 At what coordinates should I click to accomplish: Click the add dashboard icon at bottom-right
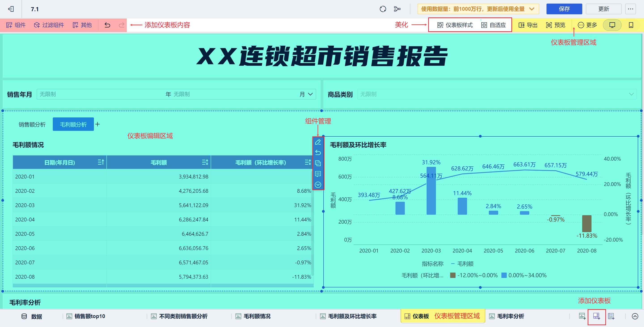pos(597,316)
